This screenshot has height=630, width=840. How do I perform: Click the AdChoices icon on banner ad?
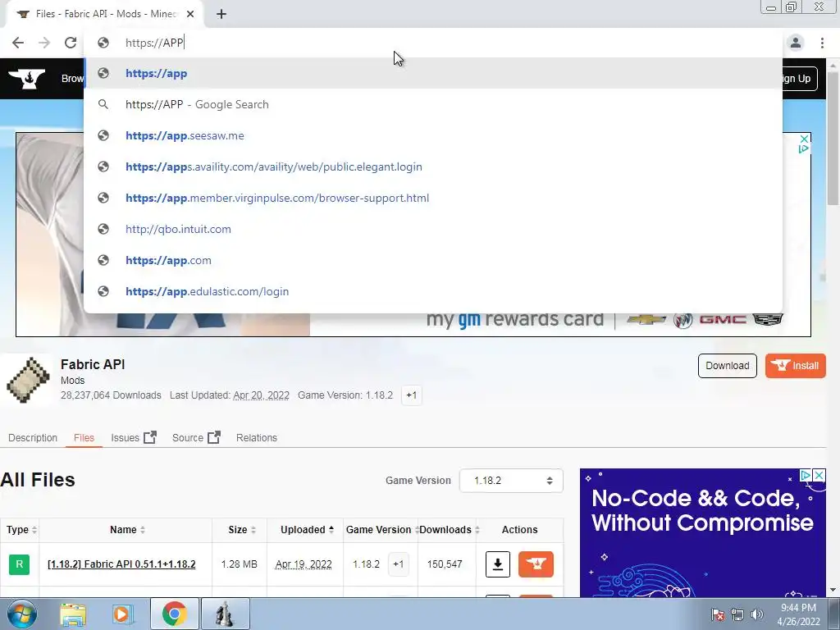(x=804, y=149)
